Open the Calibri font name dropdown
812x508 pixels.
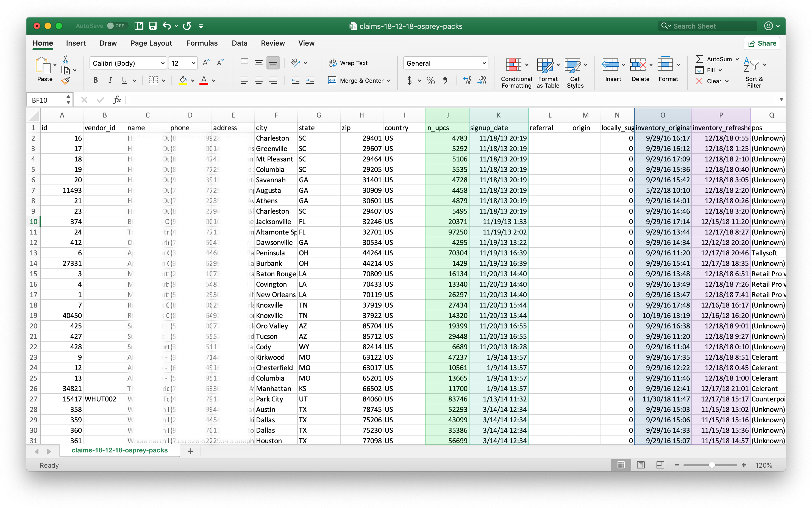point(163,63)
